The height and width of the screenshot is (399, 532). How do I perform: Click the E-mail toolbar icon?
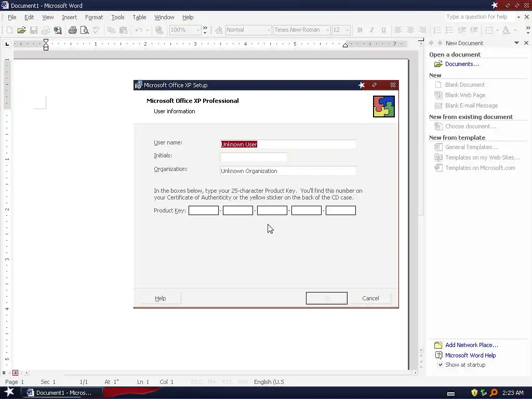(x=46, y=30)
